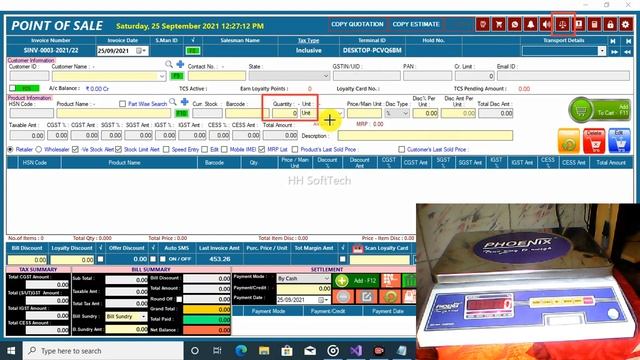Click the first red icon before cart
The width and height of the screenshot is (640, 360).
[483, 24]
